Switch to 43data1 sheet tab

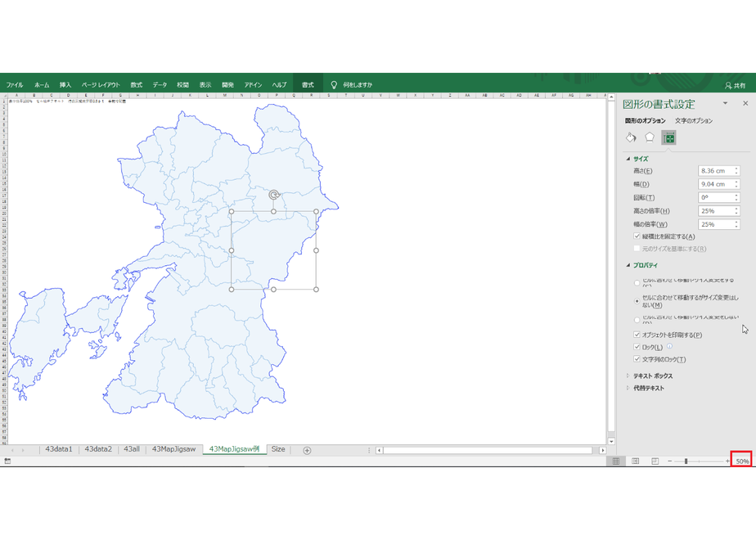[x=59, y=449]
